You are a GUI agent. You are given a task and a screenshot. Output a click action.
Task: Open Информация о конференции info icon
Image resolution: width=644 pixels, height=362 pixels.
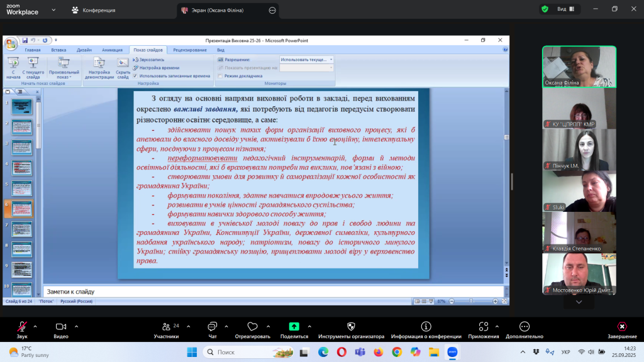(426, 327)
